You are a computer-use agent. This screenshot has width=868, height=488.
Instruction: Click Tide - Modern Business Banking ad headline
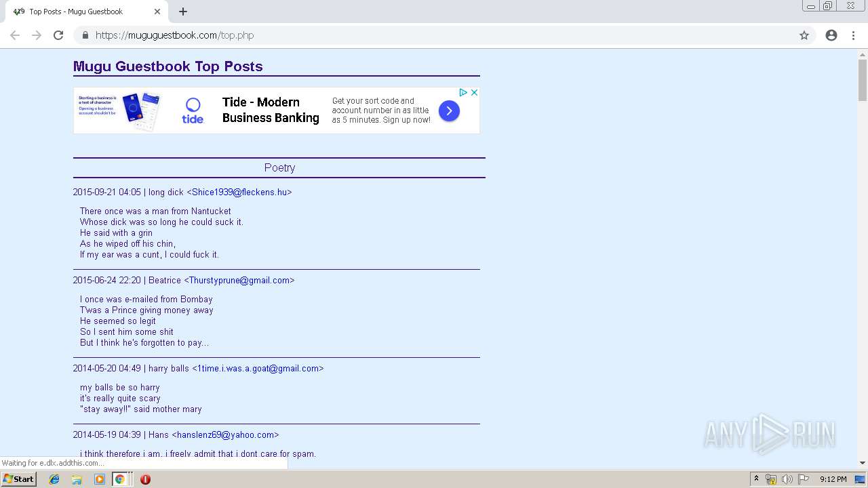[271, 110]
